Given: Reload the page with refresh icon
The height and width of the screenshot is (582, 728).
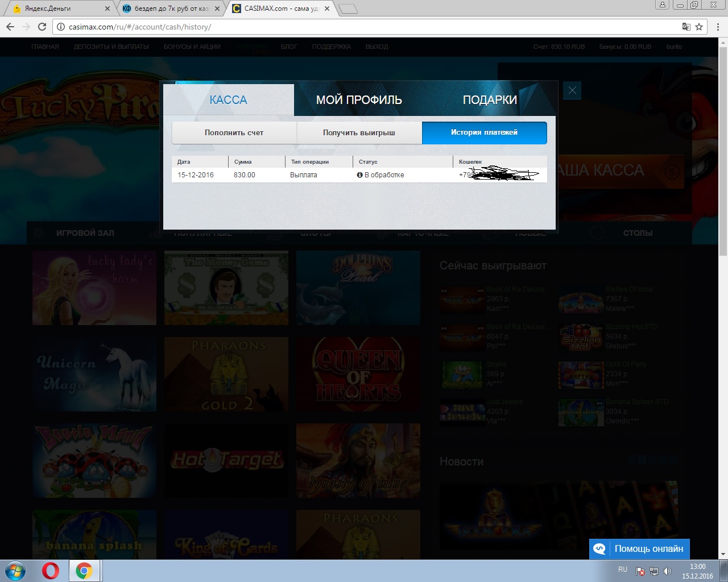Looking at the screenshot, I should (42, 27).
